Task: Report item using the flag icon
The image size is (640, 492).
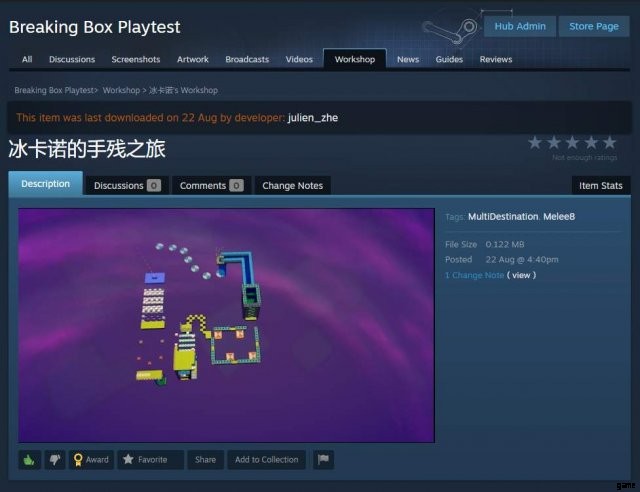Action: (323, 460)
